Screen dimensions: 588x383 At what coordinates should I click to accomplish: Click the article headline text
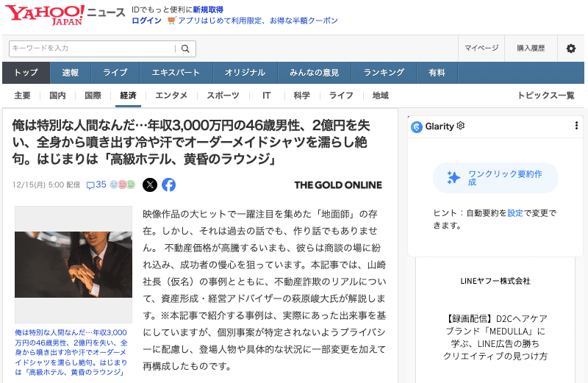[191, 142]
